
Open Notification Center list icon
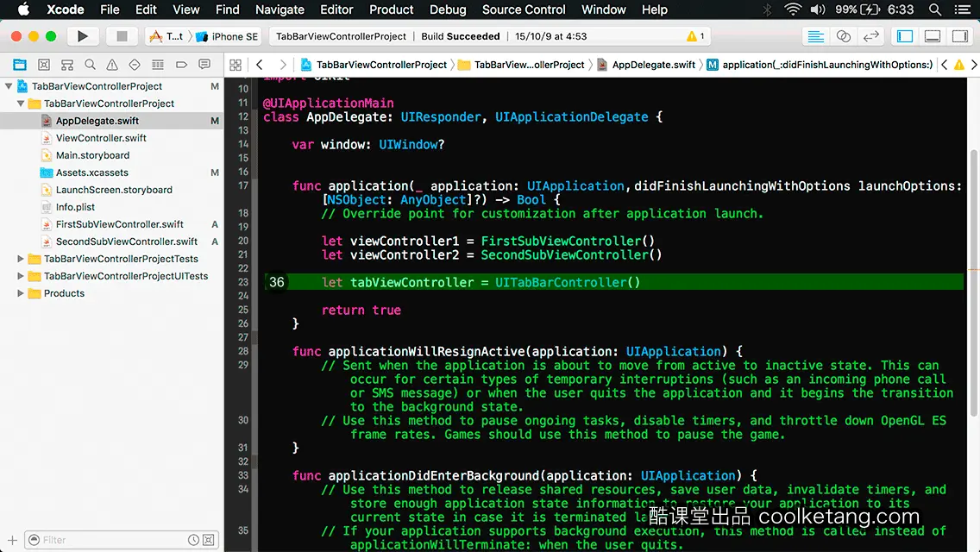(x=963, y=9)
